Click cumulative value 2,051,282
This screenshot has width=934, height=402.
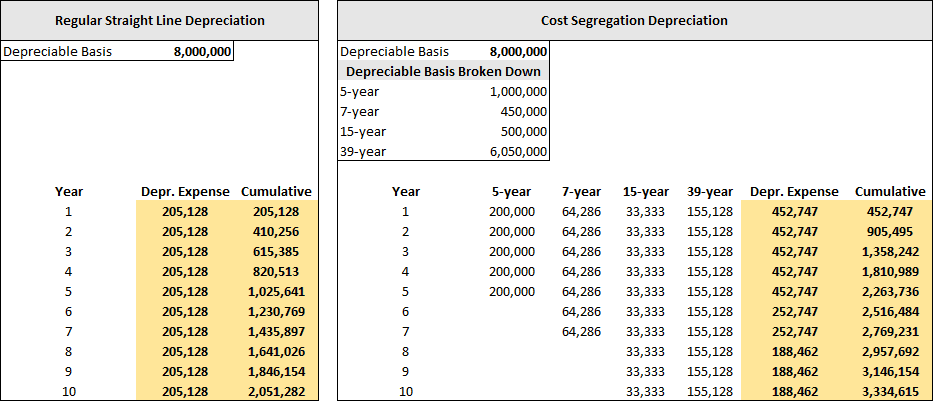pyautogui.click(x=277, y=391)
